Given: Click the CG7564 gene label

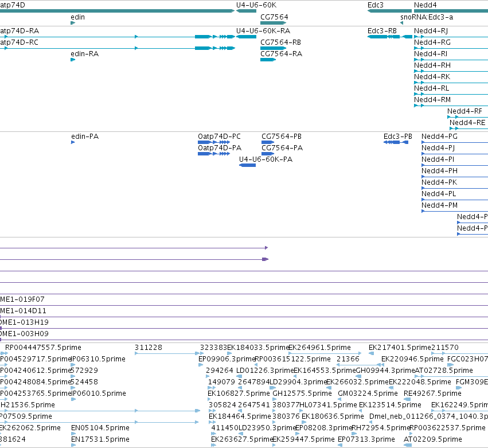Looking at the screenshot, I should coord(274,17).
